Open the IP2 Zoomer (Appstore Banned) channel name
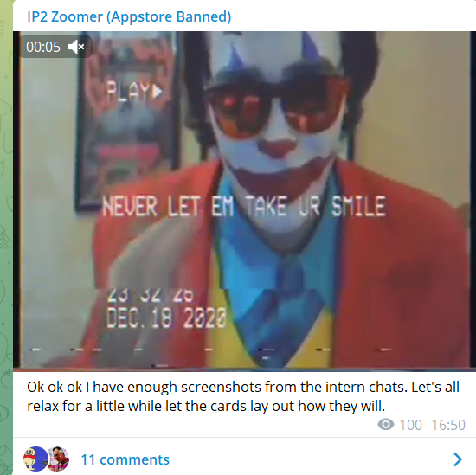The image size is (476, 475). [129, 16]
